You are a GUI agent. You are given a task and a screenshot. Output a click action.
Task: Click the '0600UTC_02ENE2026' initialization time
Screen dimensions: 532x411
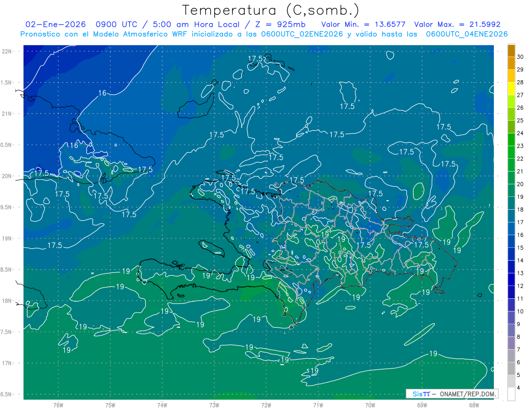pyautogui.click(x=301, y=34)
